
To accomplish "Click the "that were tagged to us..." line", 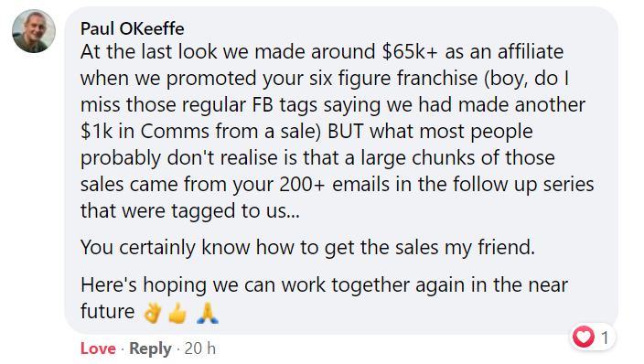I will point(190,211).
